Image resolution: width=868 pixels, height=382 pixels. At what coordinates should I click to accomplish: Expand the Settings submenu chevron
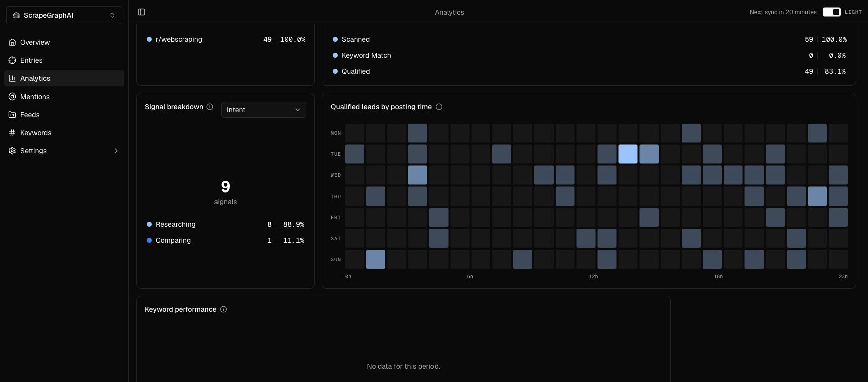pyautogui.click(x=116, y=151)
